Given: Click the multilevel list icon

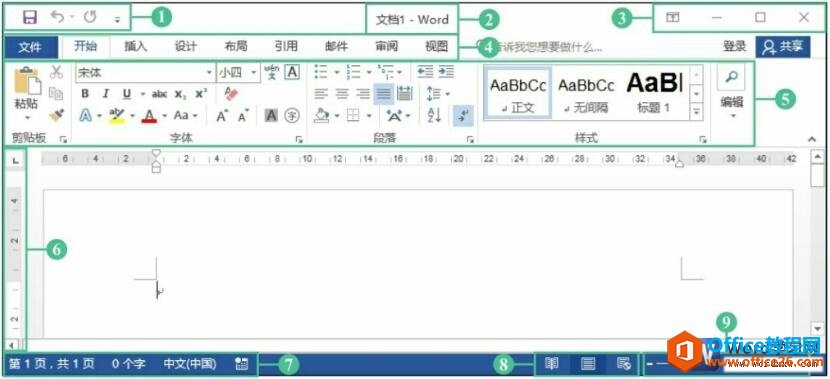Looking at the screenshot, I should tap(385, 71).
